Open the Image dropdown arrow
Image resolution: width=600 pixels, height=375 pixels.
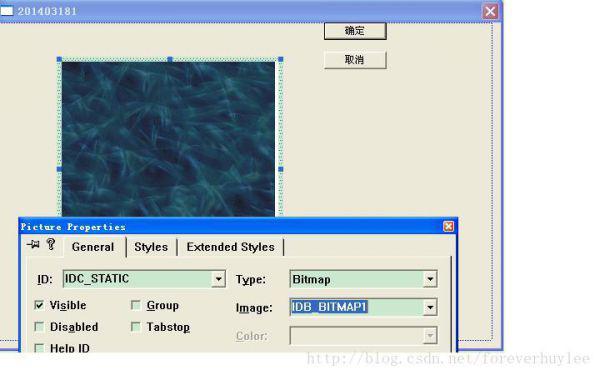430,307
